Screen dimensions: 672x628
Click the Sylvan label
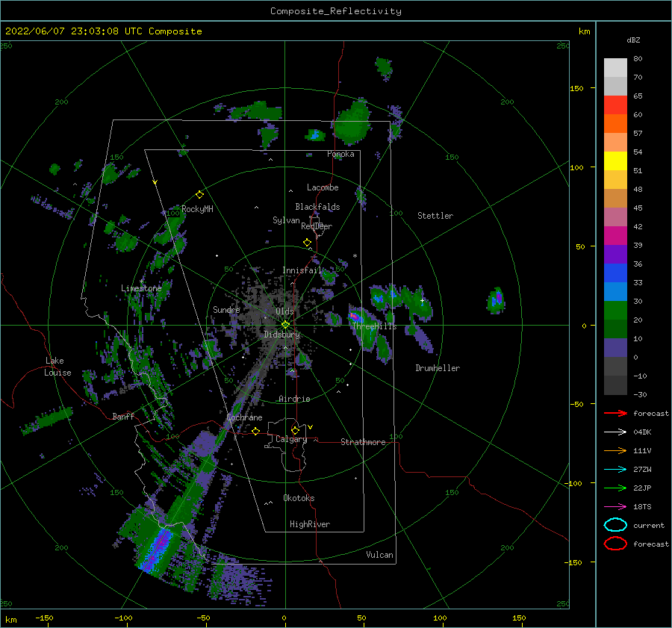(286, 220)
